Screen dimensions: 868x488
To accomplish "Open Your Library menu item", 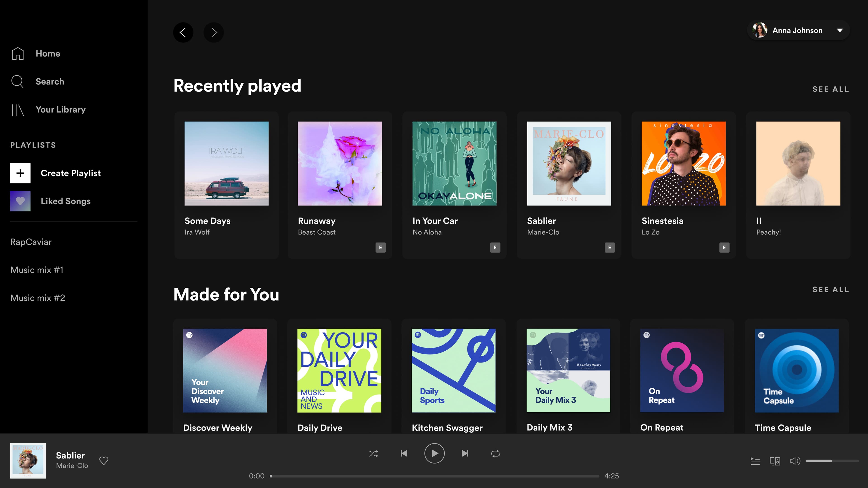I will pos(61,110).
